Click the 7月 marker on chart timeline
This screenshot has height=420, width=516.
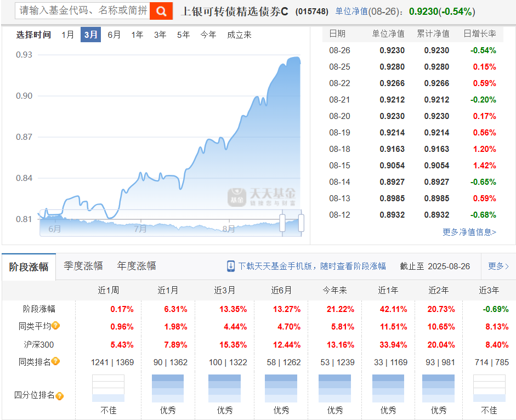pos(140,229)
